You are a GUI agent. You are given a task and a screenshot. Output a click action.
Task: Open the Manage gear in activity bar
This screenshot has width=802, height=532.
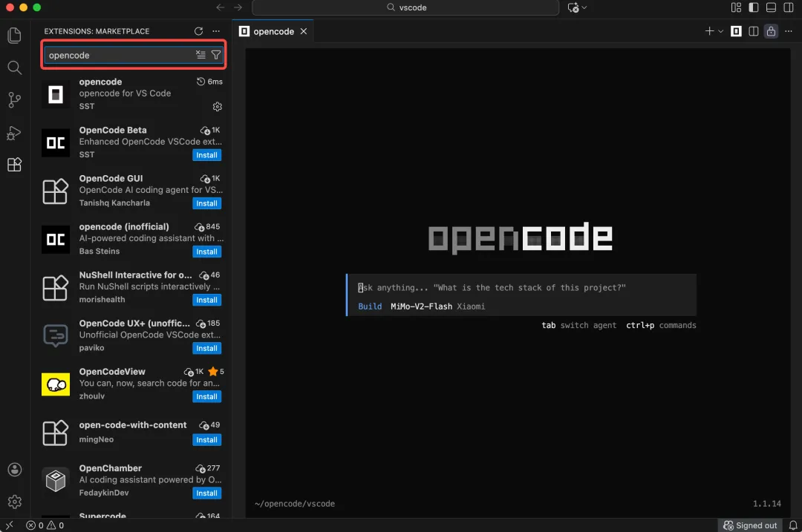(x=14, y=502)
